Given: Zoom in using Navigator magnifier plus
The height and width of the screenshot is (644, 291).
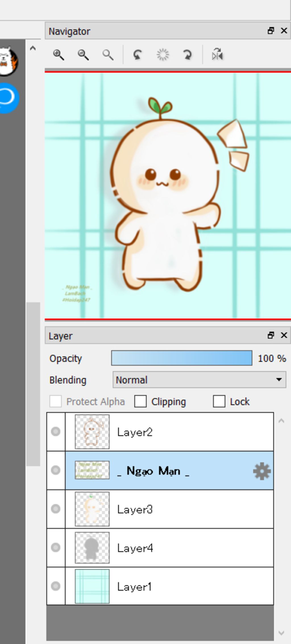Looking at the screenshot, I should (x=58, y=54).
